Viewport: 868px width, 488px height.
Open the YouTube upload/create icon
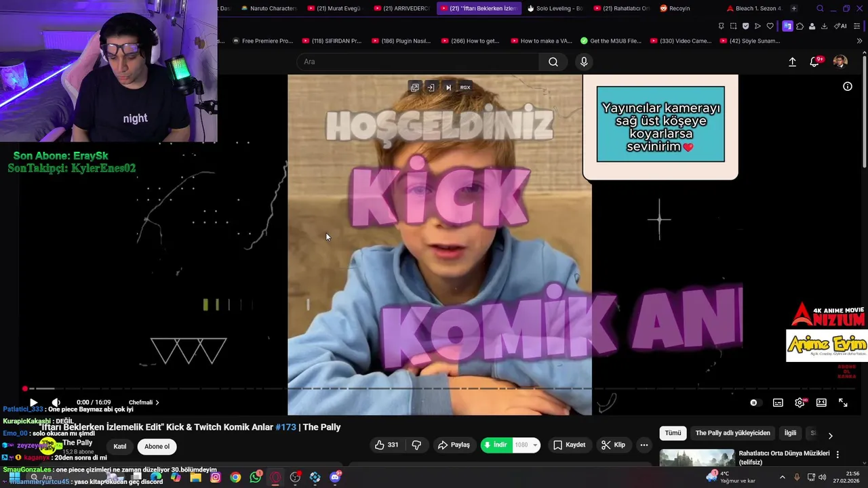[x=792, y=62]
